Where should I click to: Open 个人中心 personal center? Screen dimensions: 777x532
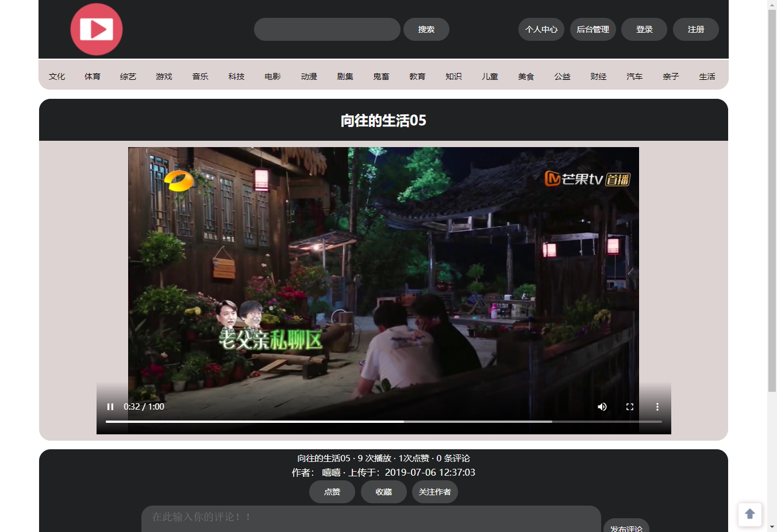coord(541,29)
